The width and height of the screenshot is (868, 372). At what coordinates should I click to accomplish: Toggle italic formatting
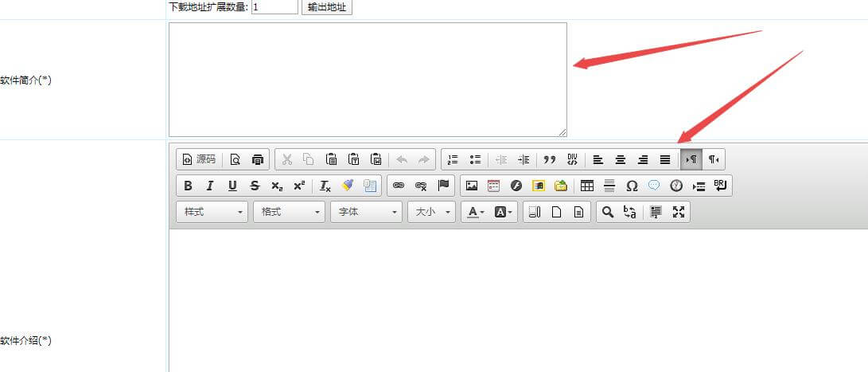[210, 186]
